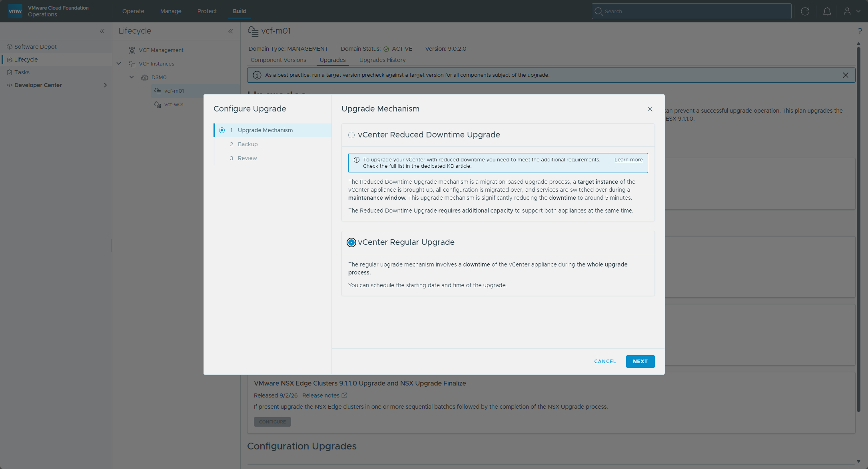Open the Protect menu
The width and height of the screenshot is (868, 469).
(x=207, y=11)
